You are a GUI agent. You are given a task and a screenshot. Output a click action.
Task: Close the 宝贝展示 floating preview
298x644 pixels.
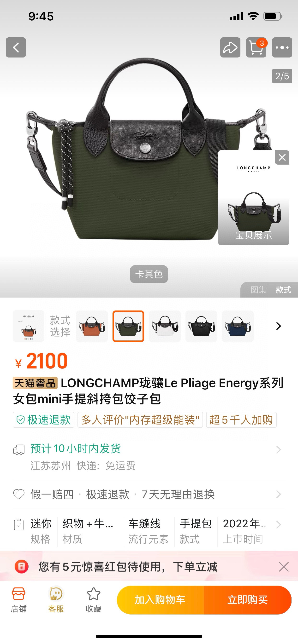pyautogui.click(x=282, y=157)
